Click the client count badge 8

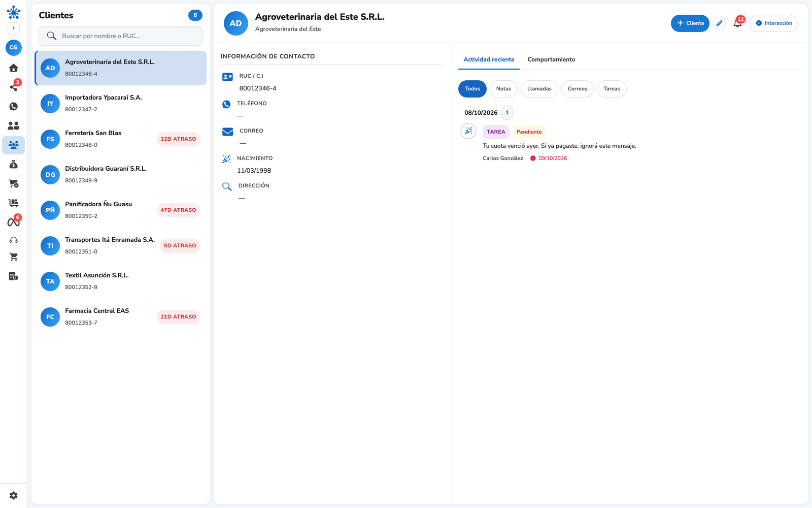(195, 15)
